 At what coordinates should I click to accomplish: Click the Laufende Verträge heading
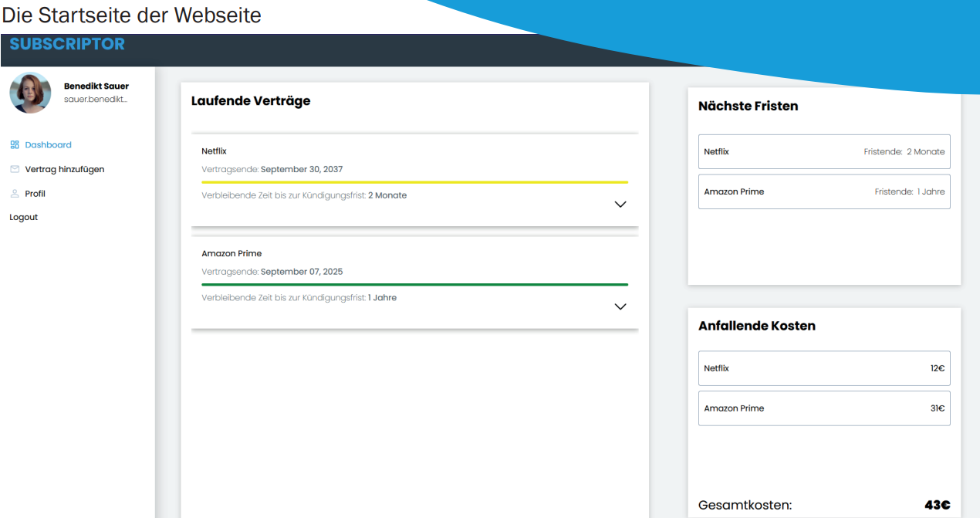tap(251, 101)
